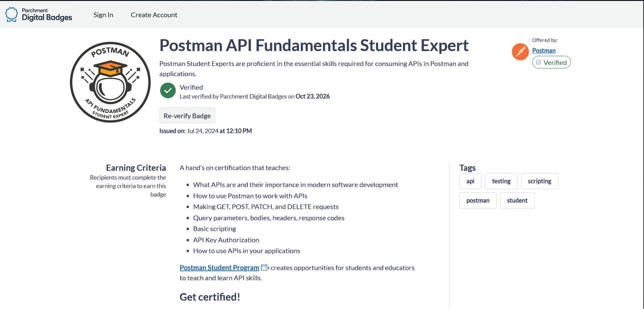
Task: Click the external link icon beside Postman Student Program
Action: pos(265,268)
